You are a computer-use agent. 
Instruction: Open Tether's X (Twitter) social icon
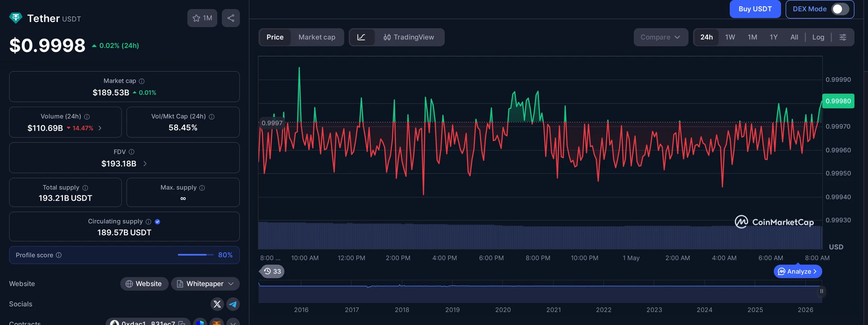tap(217, 304)
